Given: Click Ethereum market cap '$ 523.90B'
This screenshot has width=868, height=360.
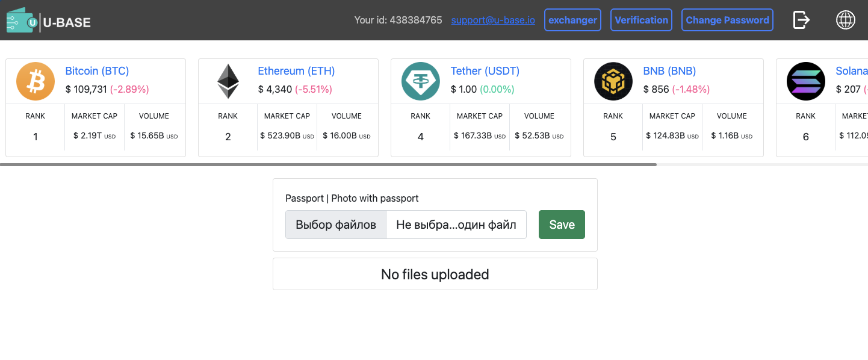Looking at the screenshot, I should pyautogui.click(x=280, y=136).
